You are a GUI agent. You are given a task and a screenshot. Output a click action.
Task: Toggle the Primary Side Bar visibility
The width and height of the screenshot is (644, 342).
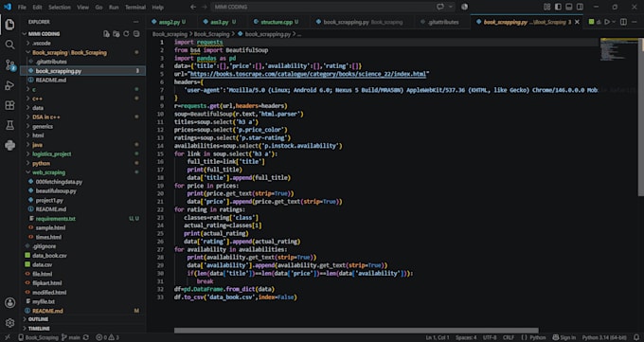coord(558,7)
